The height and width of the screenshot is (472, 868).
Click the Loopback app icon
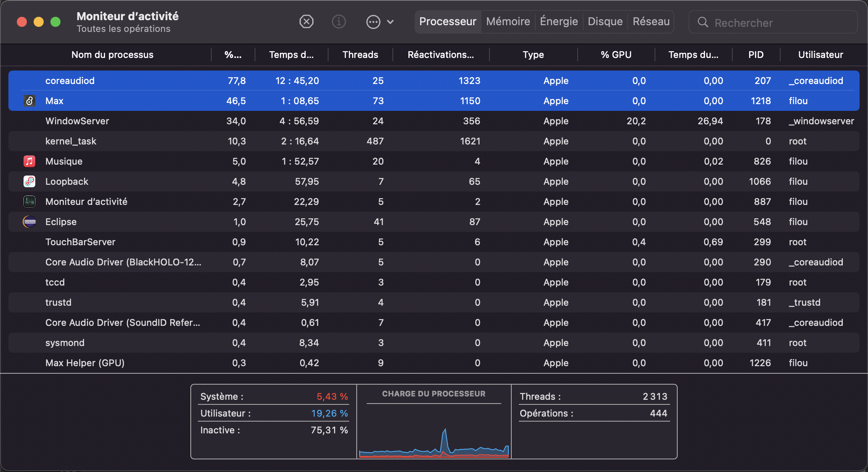[x=29, y=181]
